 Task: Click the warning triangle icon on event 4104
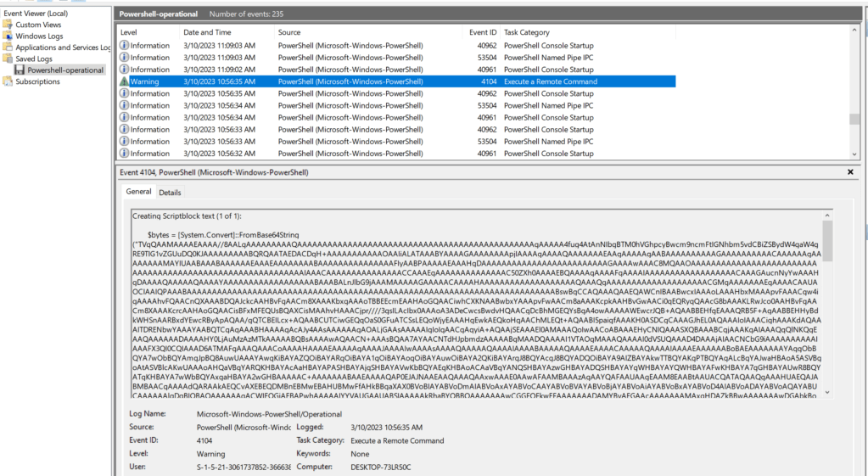(124, 81)
